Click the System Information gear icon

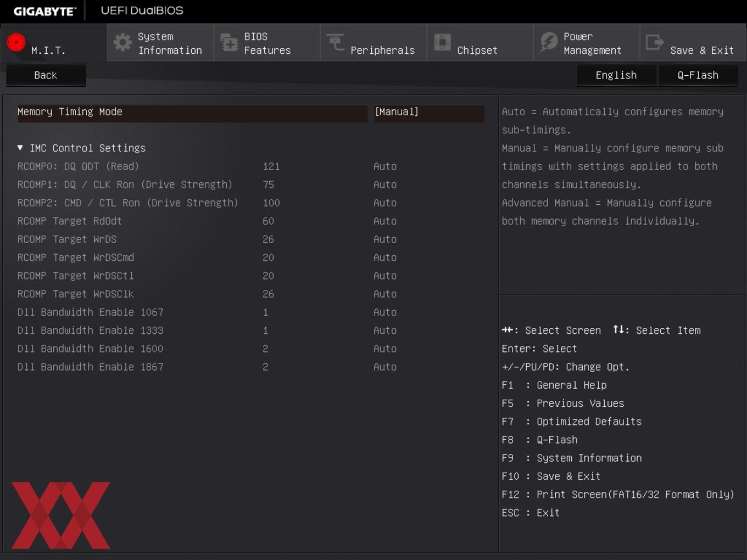pos(122,42)
